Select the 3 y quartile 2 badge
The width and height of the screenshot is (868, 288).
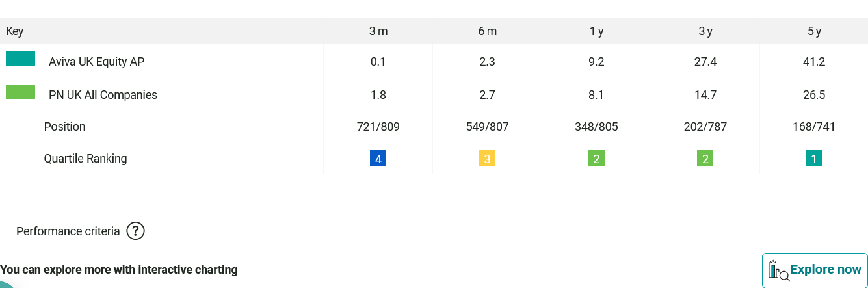point(705,159)
